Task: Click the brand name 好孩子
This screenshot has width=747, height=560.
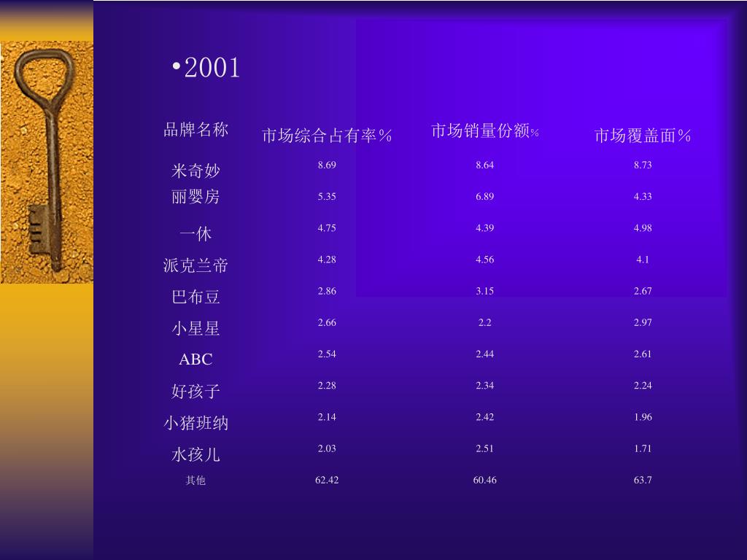Action: tap(196, 391)
